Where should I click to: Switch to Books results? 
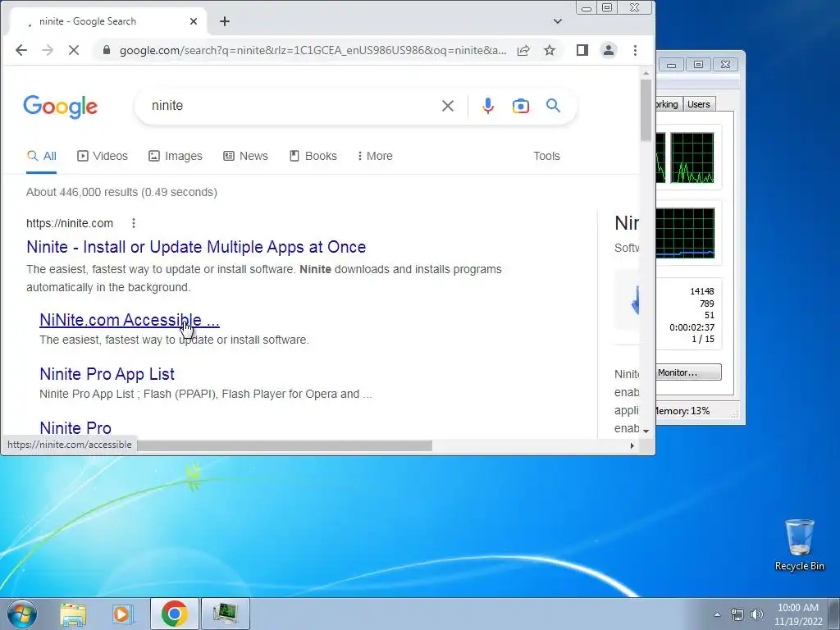pyautogui.click(x=313, y=156)
